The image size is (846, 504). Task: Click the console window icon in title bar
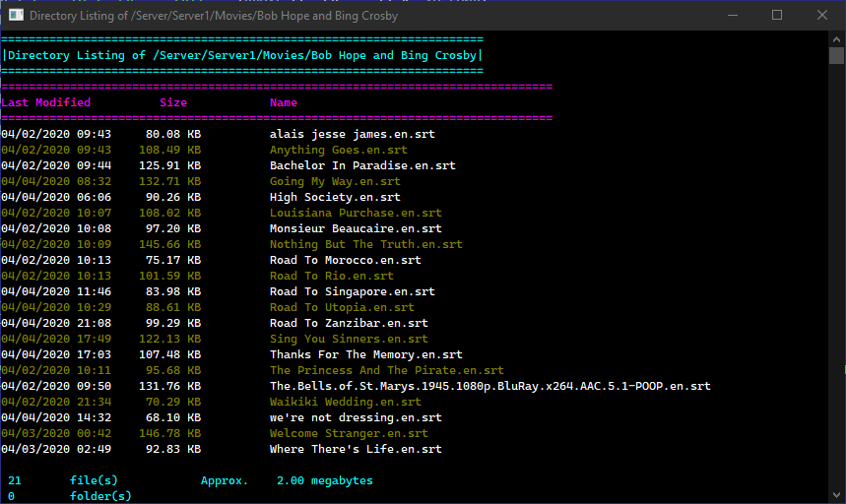click(x=16, y=15)
